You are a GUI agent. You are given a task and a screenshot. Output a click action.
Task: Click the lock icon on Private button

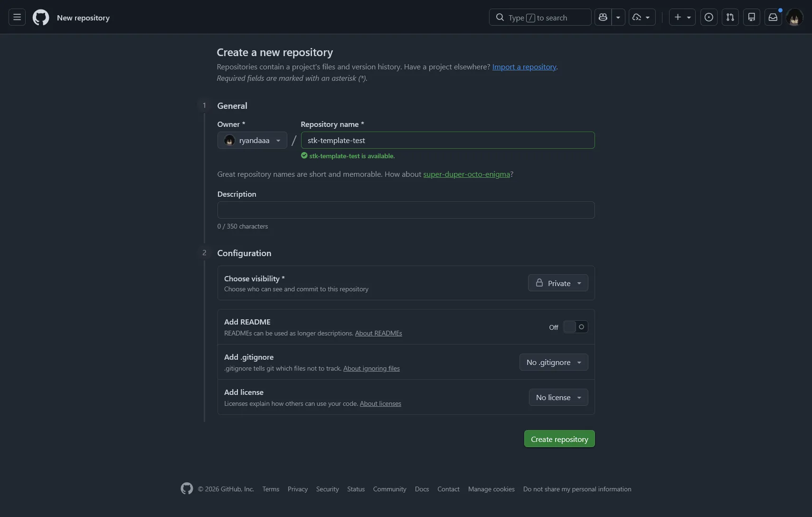click(539, 283)
